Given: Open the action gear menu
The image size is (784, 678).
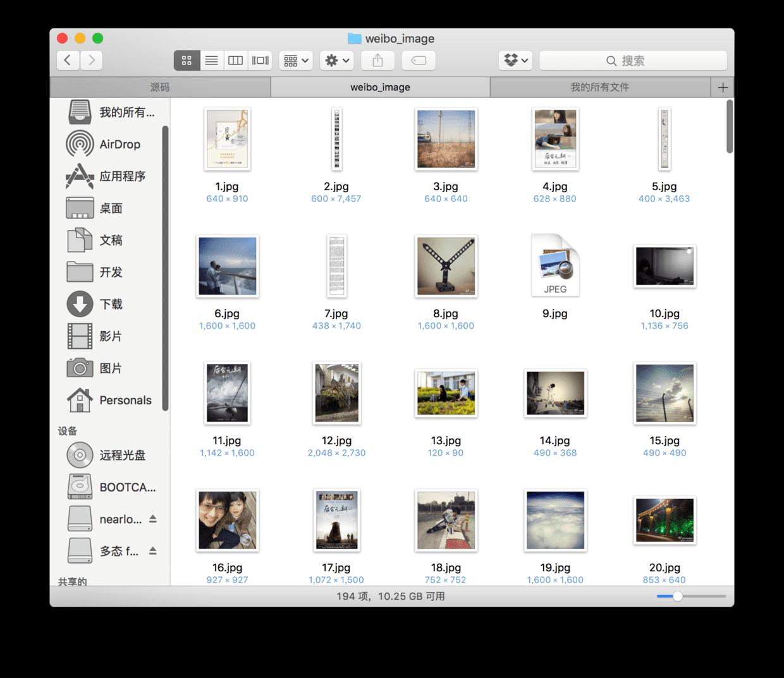Looking at the screenshot, I should click(337, 61).
